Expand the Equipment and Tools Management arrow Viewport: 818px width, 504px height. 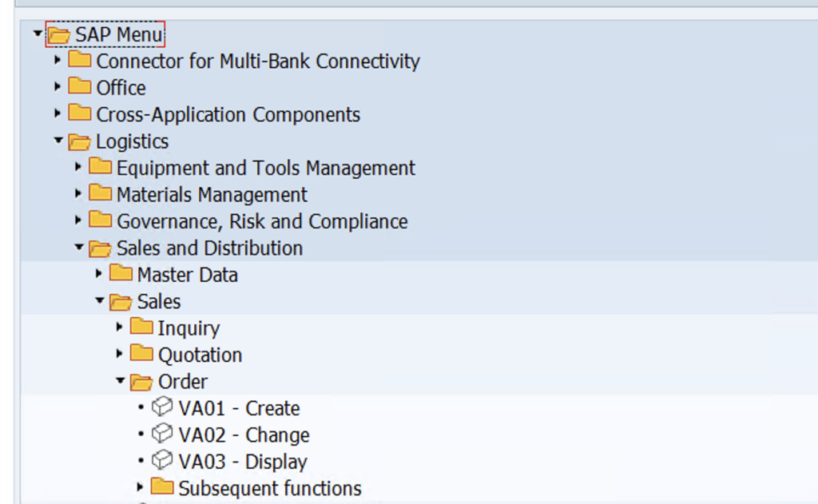[77, 167]
